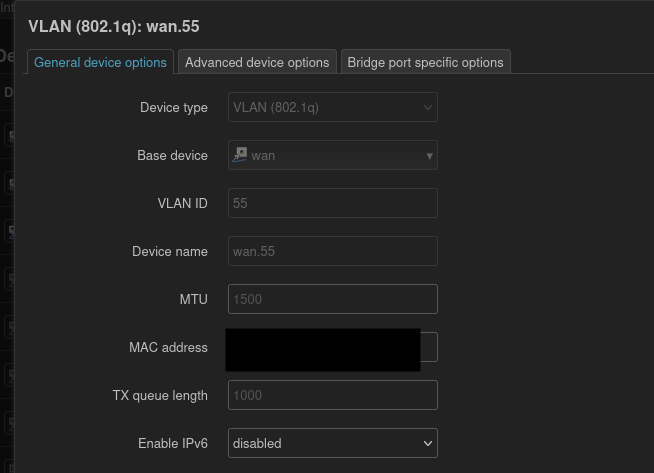Image resolution: width=654 pixels, height=473 pixels.
Task: Click the Base device triangle arrow
Action: click(x=429, y=156)
